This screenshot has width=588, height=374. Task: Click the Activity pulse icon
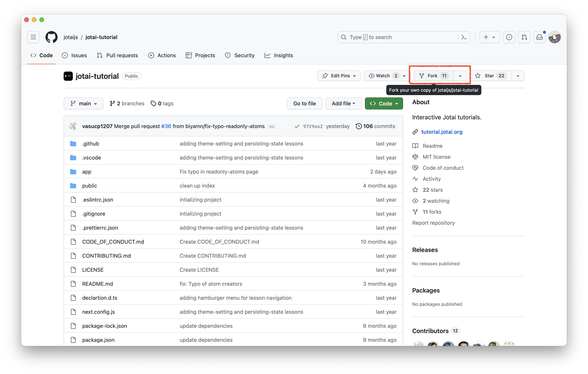[415, 179]
